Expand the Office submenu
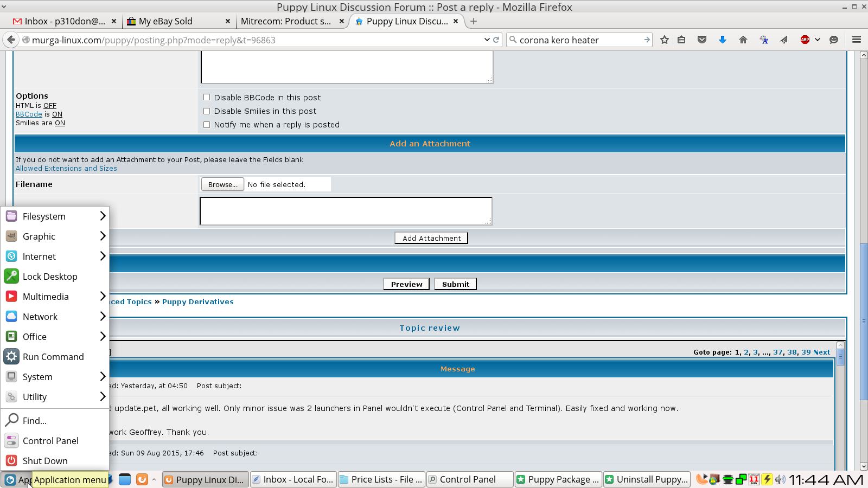This screenshot has width=868, height=488. click(55, 337)
